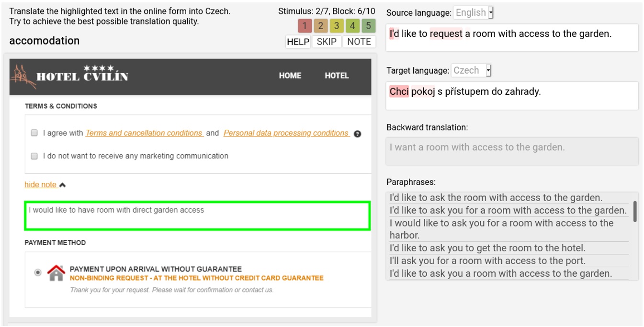This screenshot has width=644, height=327.
Task: Select the green rating swatch 5
Action: click(368, 26)
